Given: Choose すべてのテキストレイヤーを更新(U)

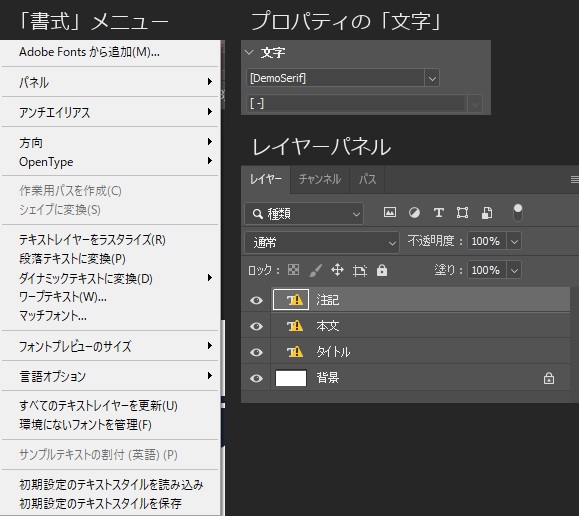Looking at the screenshot, I should 110,406.
